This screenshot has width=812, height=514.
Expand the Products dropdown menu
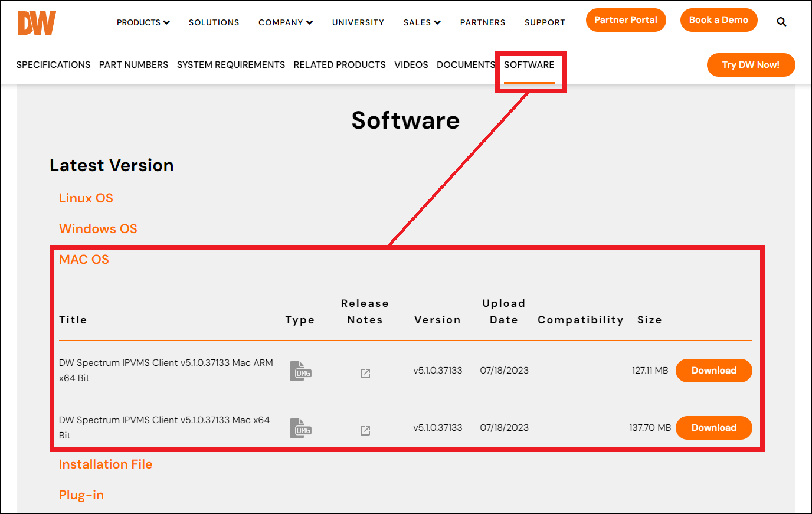click(143, 22)
